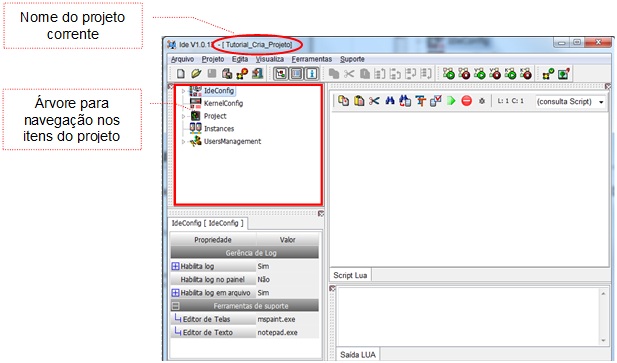Viewport: 617px width, 363px height.
Task: Toggle the tree view panel button in toolbar
Action: tap(281, 74)
